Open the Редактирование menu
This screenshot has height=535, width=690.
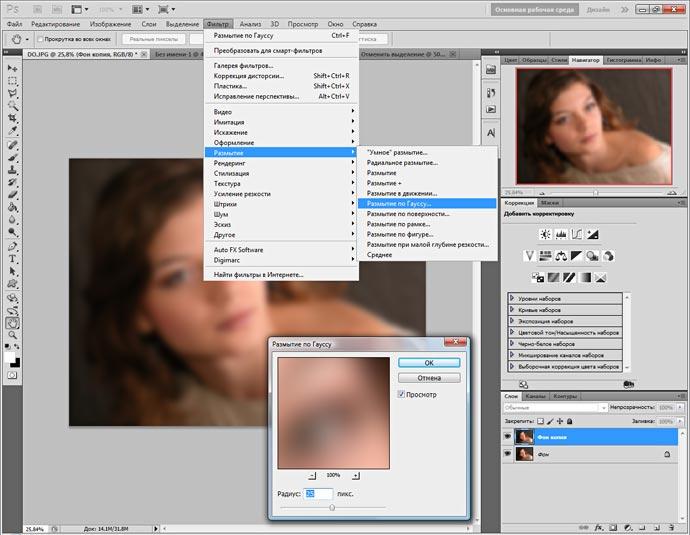coord(55,24)
